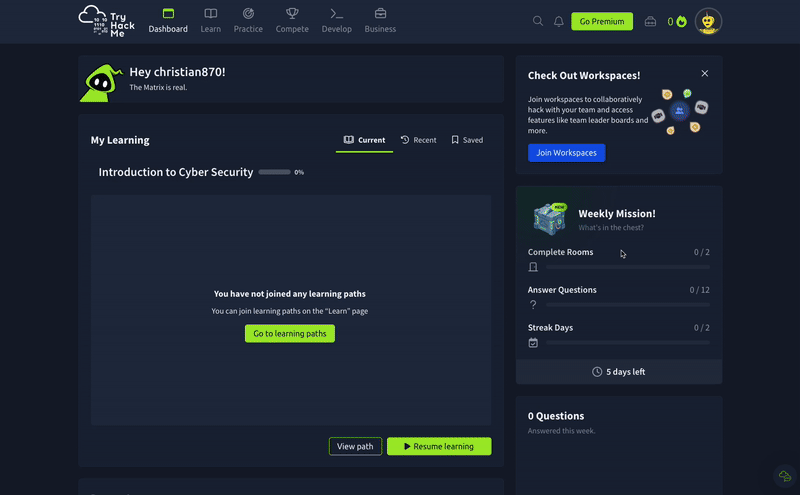Click the 0 Questions heading

[x=556, y=416]
